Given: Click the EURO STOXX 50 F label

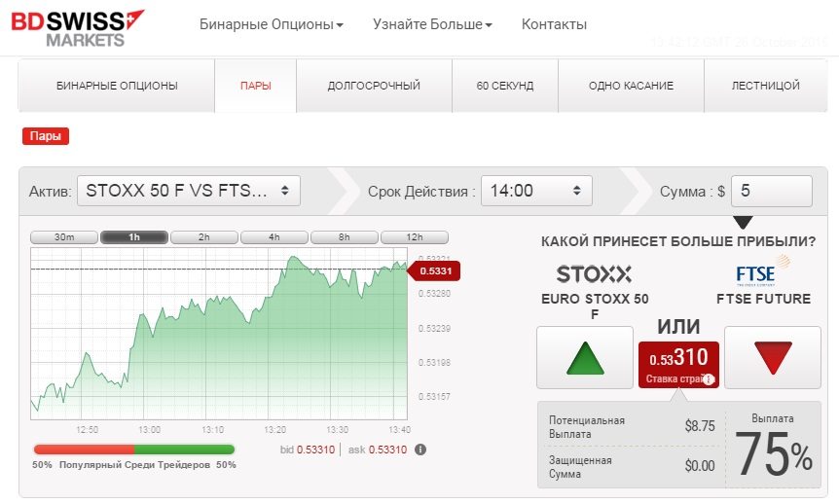Looking at the screenshot, I should click(x=595, y=306).
